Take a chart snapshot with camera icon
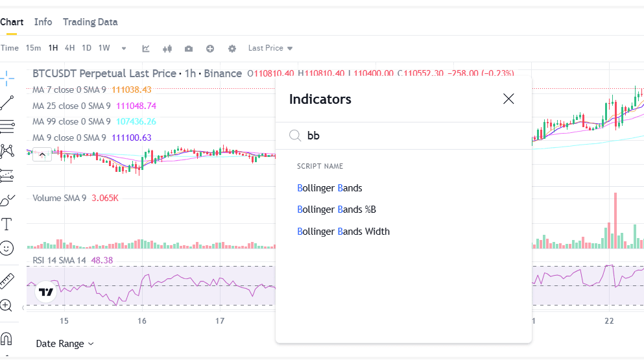The width and height of the screenshot is (644, 360). (189, 49)
